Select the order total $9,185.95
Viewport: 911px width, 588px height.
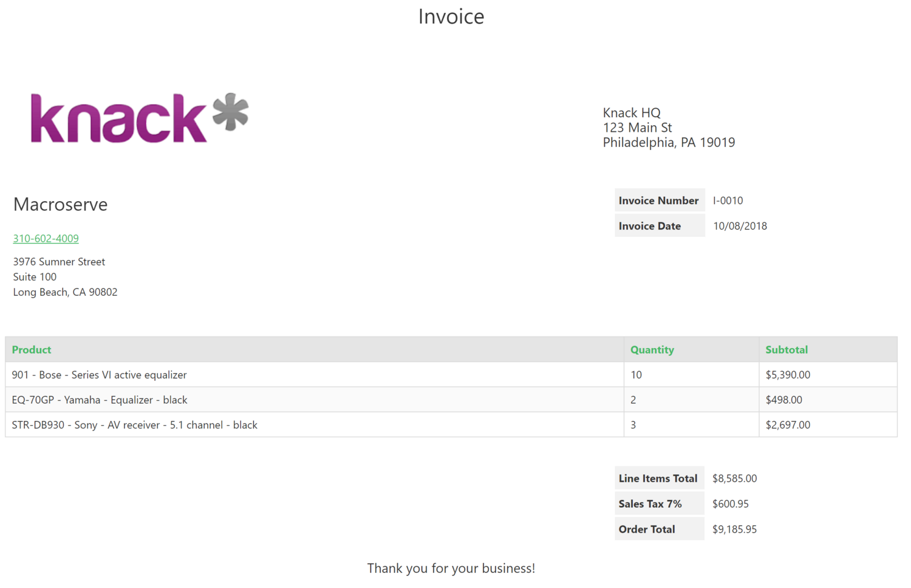click(734, 530)
